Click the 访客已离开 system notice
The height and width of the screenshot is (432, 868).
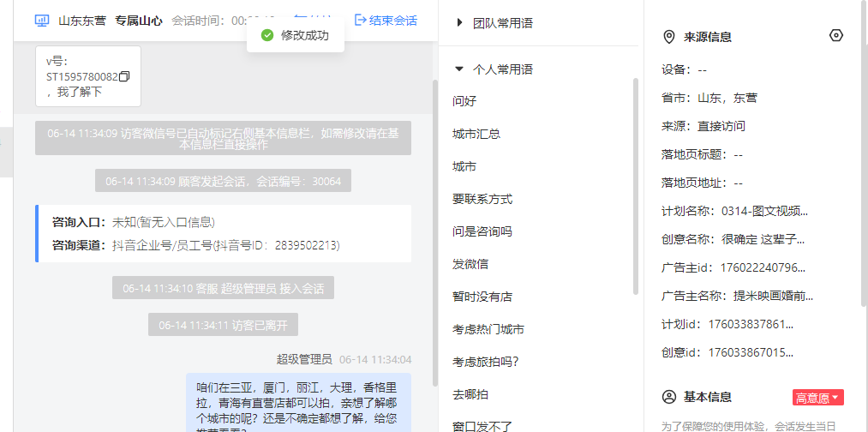point(223,325)
